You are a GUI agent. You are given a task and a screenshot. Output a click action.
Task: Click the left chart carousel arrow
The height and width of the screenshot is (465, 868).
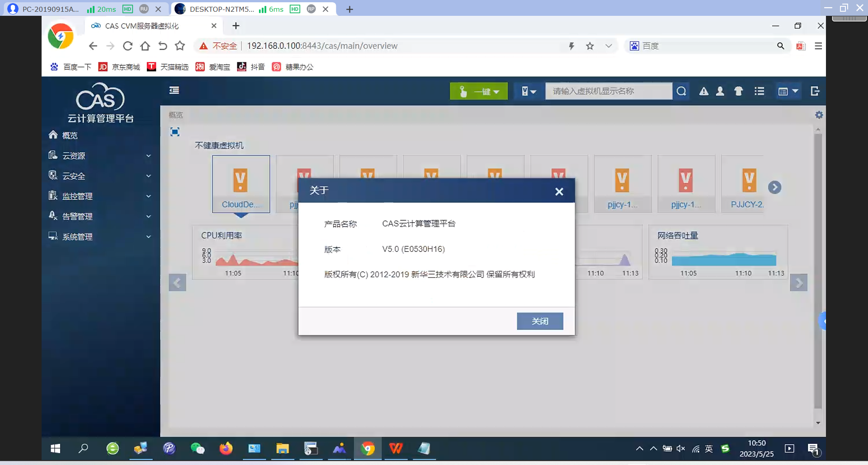[177, 283]
